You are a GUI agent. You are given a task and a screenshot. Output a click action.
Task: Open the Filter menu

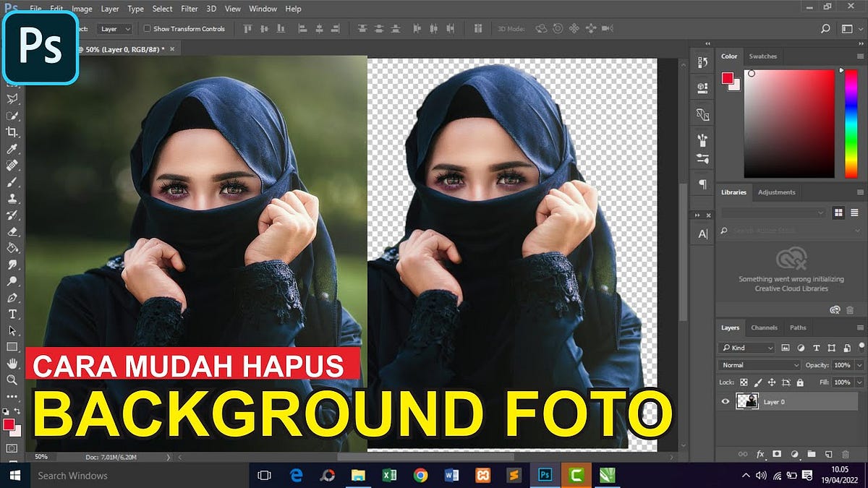tap(190, 9)
